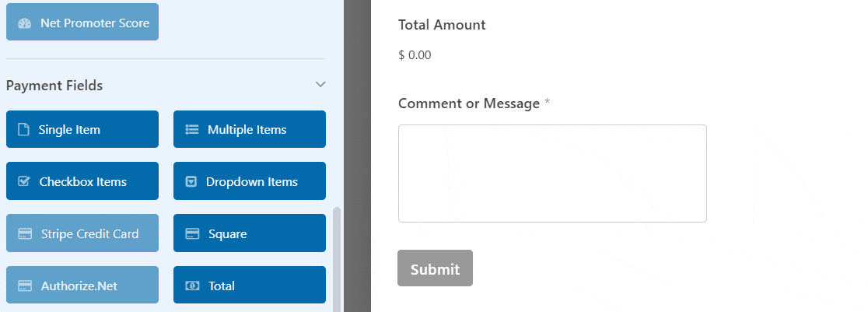Click the Total money bill icon

pyautogui.click(x=192, y=286)
